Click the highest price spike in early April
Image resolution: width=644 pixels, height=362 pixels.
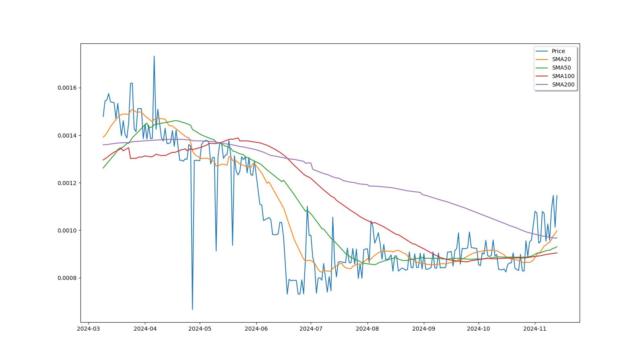[154, 56]
